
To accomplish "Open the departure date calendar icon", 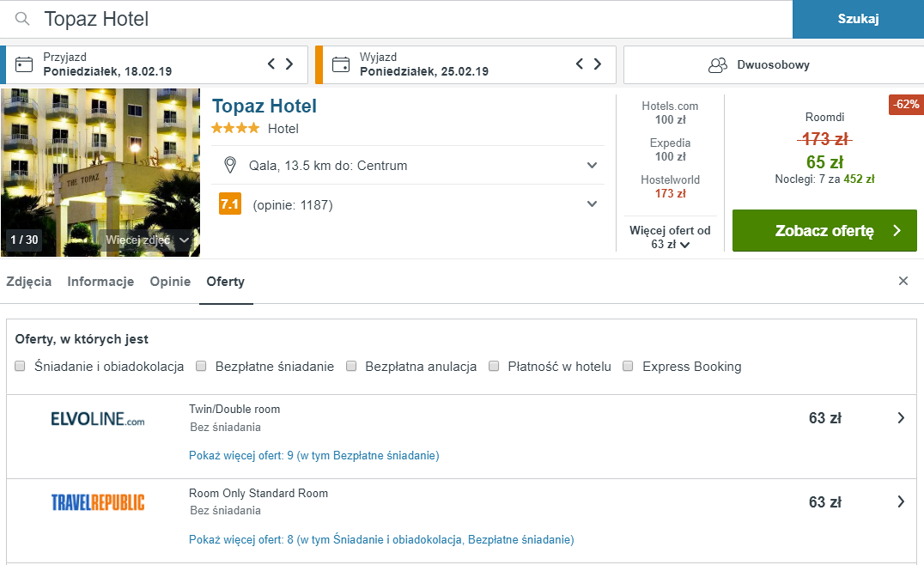I will (x=341, y=64).
